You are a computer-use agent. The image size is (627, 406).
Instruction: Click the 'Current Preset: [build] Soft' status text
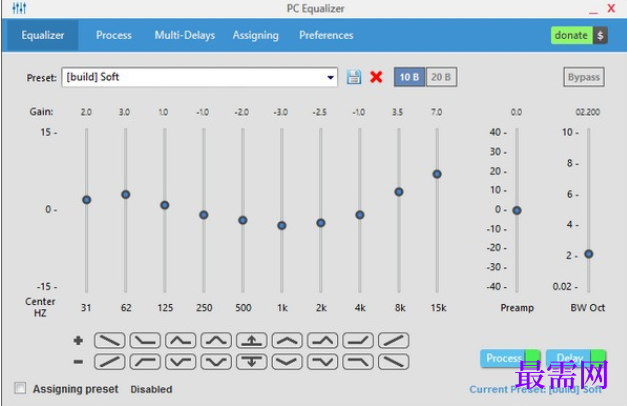535,389
